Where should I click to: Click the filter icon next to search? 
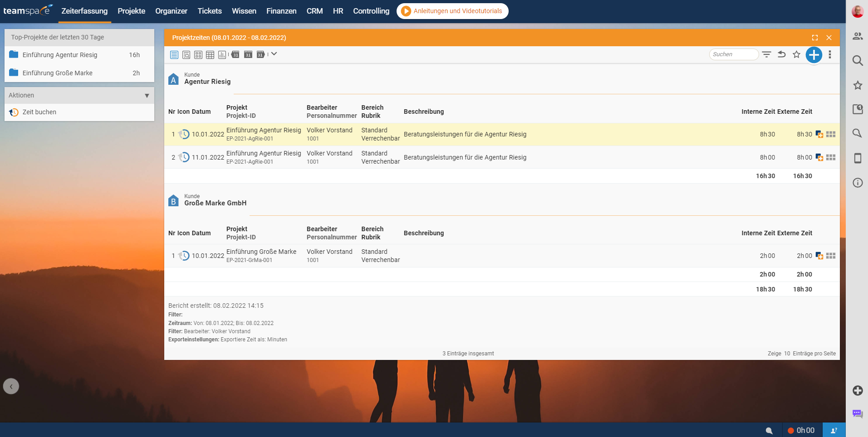(x=767, y=54)
